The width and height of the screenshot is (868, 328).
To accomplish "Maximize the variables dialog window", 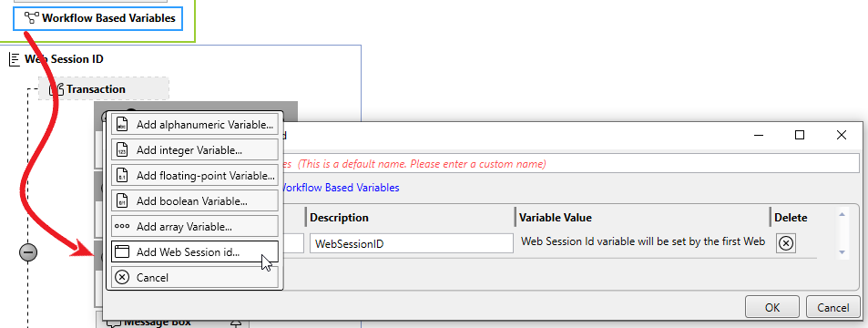I will tap(800, 135).
